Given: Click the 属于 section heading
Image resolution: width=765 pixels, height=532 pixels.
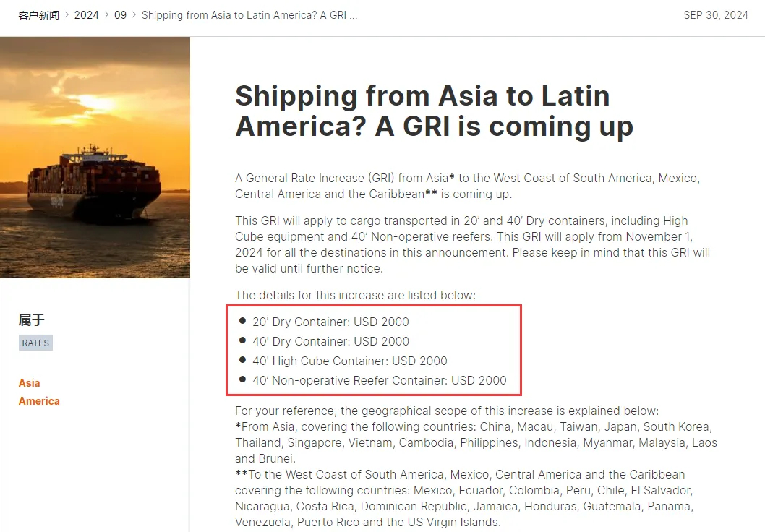Looking at the screenshot, I should click(x=32, y=320).
